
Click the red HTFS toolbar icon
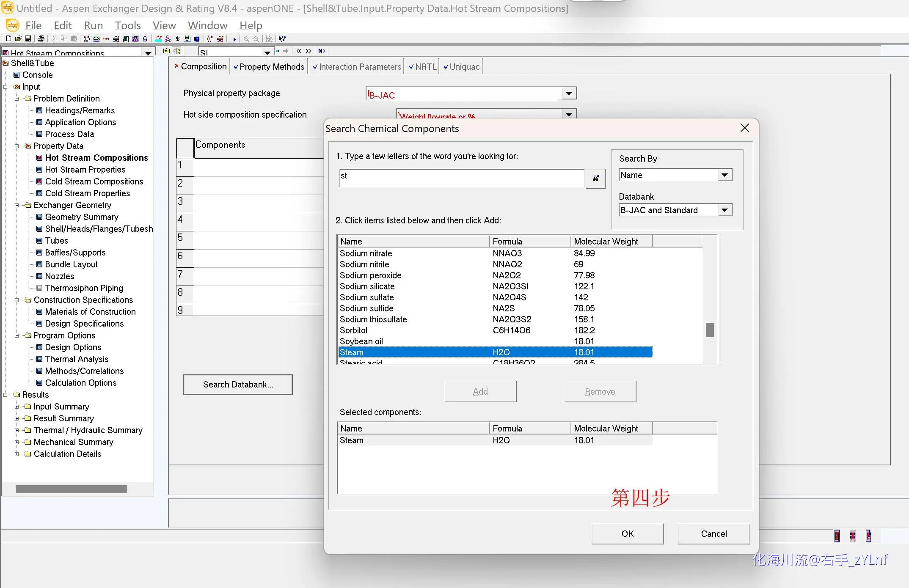pos(106,38)
